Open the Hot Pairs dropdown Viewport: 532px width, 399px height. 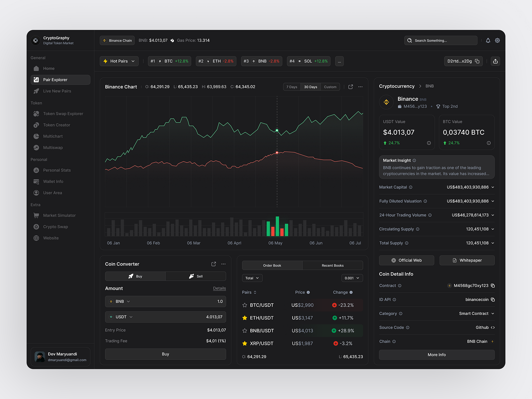[x=119, y=61]
